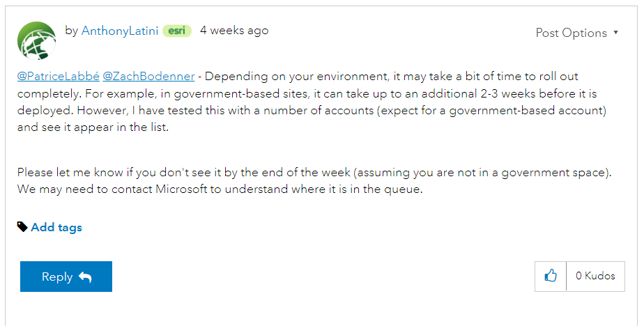
Task: View the 0 Kudos count
Action: pos(595,276)
